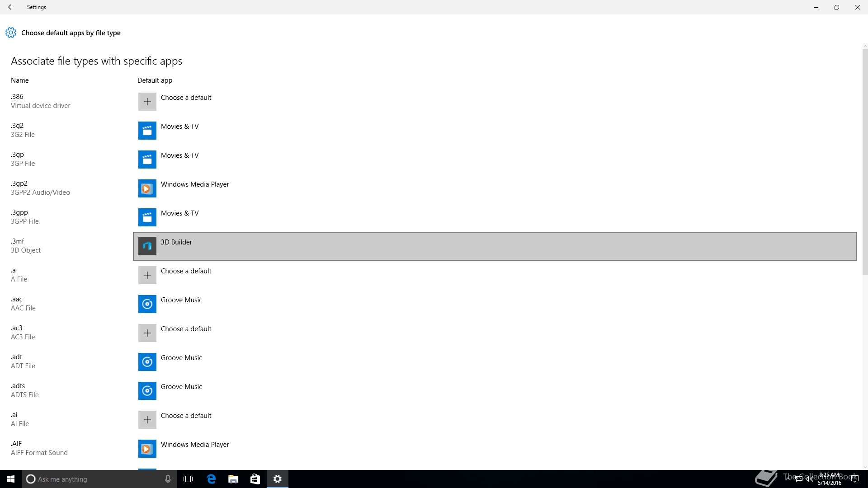Select the .3gp2 3GPP2 Audio/Video entry
This screenshot has height=488, width=868.
pos(40,188)
